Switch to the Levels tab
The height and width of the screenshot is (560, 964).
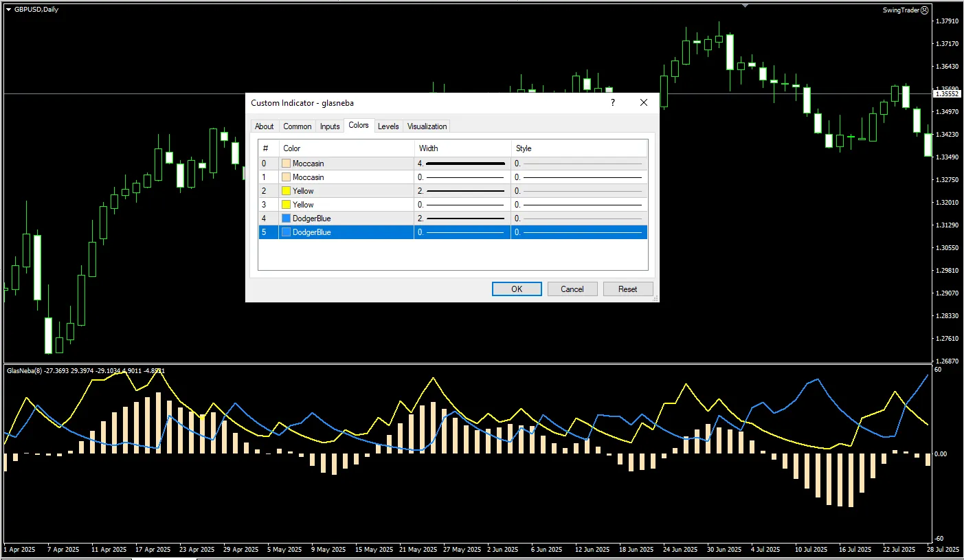[388, 126]
